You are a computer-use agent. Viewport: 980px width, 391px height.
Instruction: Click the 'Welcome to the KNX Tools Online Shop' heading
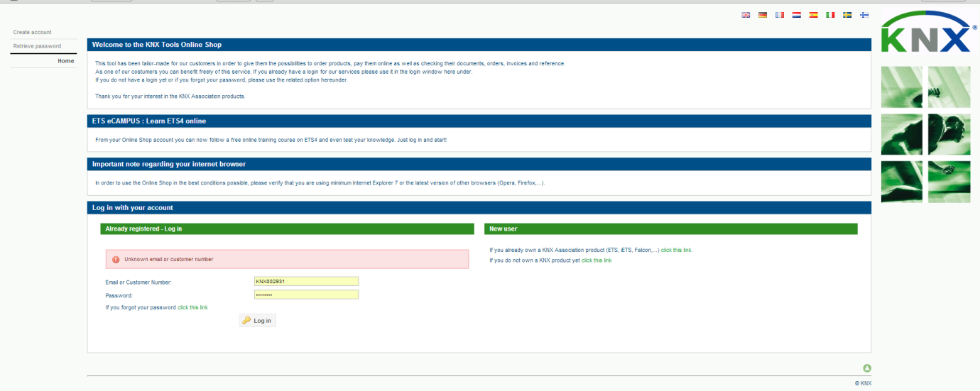[157, 45]
